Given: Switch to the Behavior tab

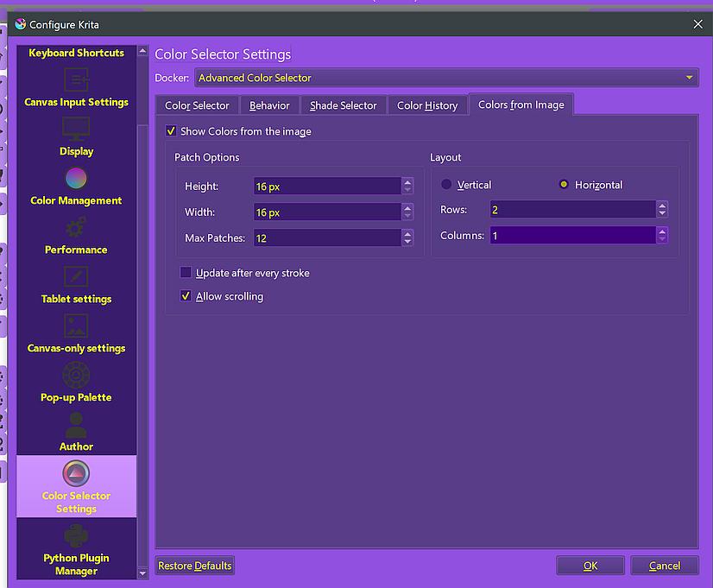Looking at the screenshot, I should tap(269, 105).
